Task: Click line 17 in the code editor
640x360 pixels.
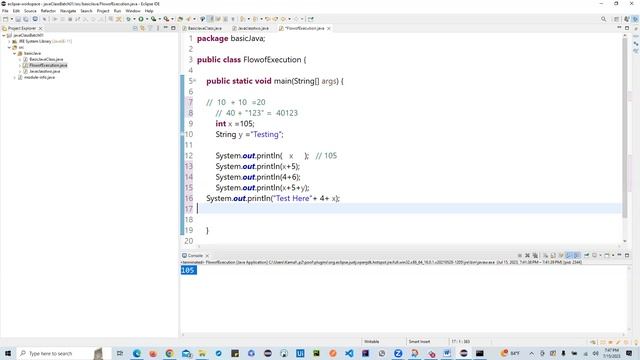Action: pyautogui.click(x=408, y=209)
